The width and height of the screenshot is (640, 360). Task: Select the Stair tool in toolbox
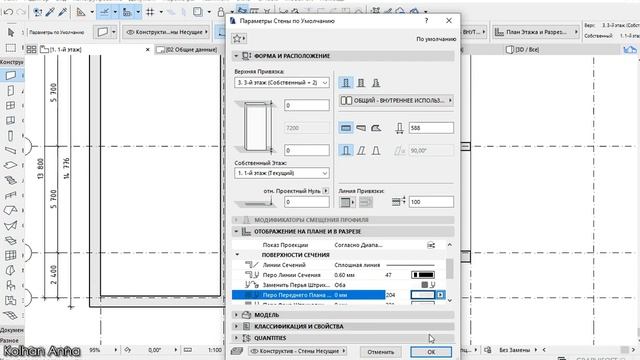tap(11, 180)
